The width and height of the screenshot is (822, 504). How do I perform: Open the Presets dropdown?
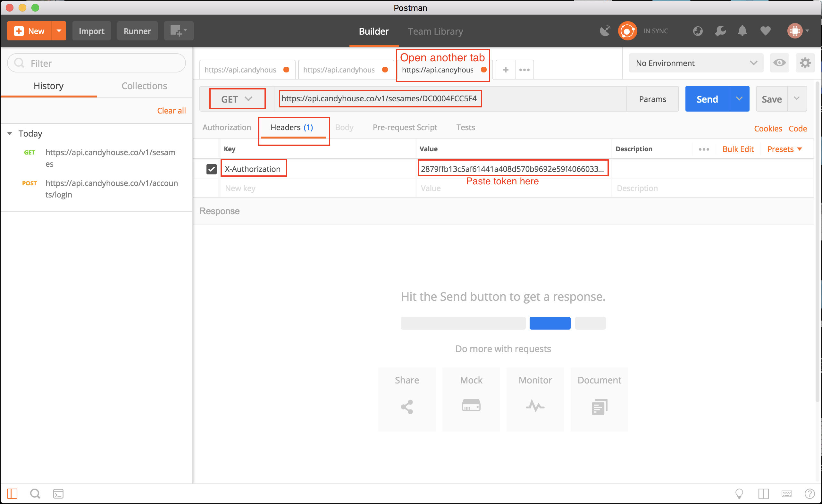click(x=784, y=149)
